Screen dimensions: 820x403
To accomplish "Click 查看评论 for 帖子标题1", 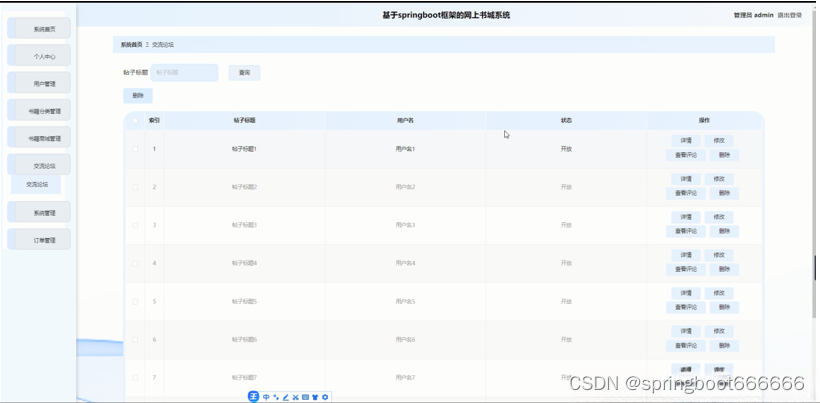I will pyautogui.click(x=686, y=155).
